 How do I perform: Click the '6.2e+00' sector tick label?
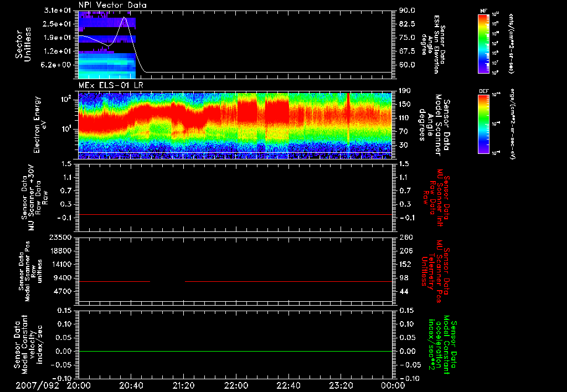57,65
